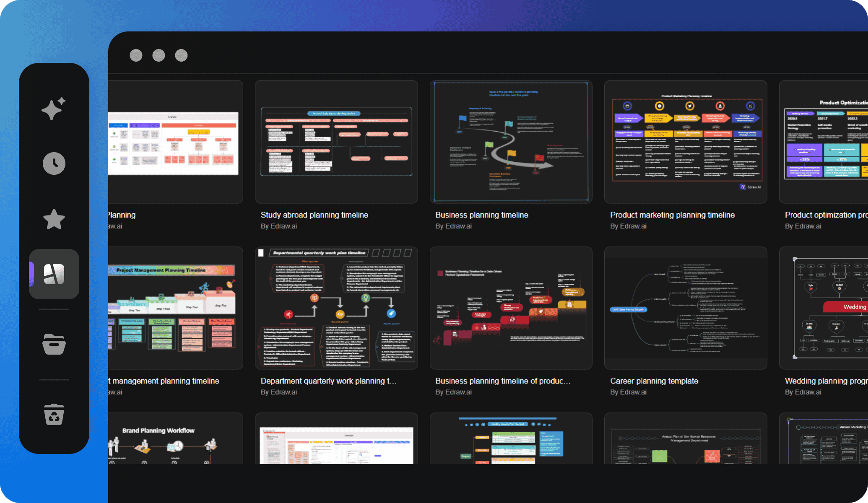Click 'By Edraw.ai' under Product marketing planning timeline

click(628, 226)
